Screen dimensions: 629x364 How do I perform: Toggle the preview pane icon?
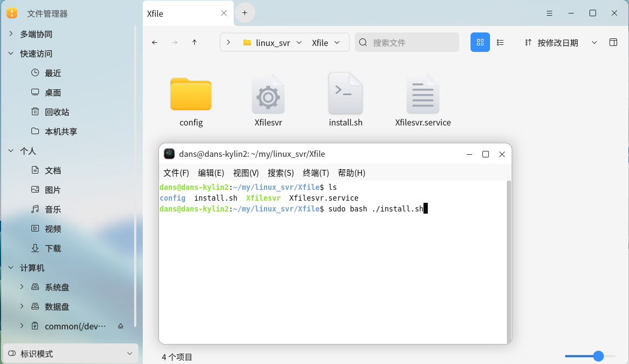coord(613,42)
